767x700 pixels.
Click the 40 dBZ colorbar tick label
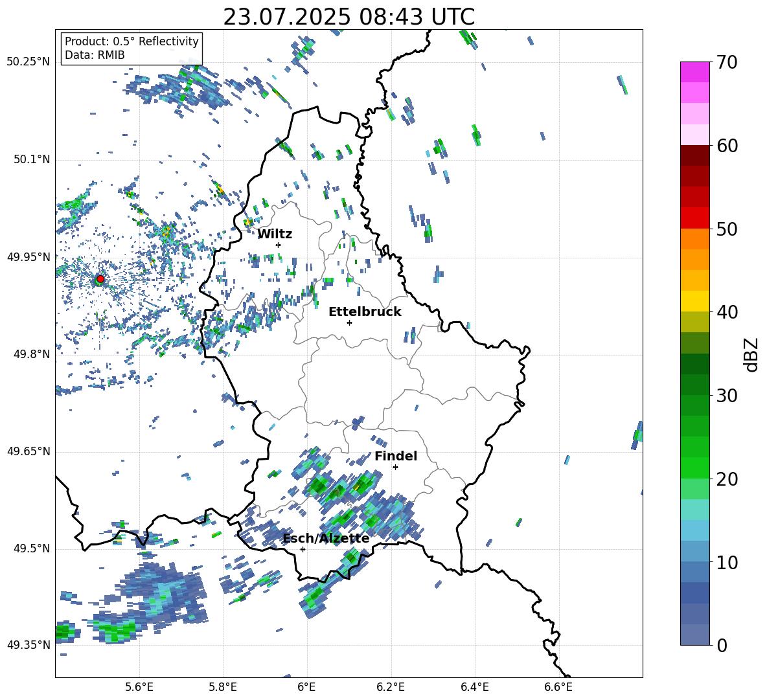(x=727, y=312)
